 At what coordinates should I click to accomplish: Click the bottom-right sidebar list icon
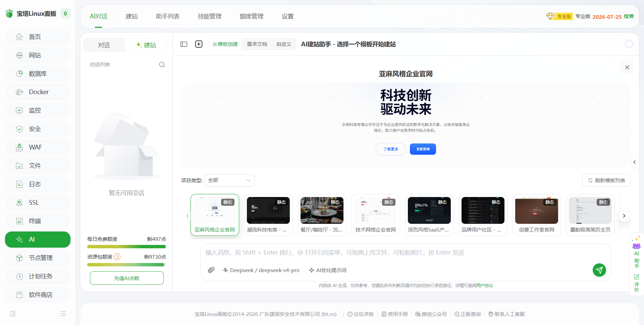pyautogui.click(x=63, y=314)
